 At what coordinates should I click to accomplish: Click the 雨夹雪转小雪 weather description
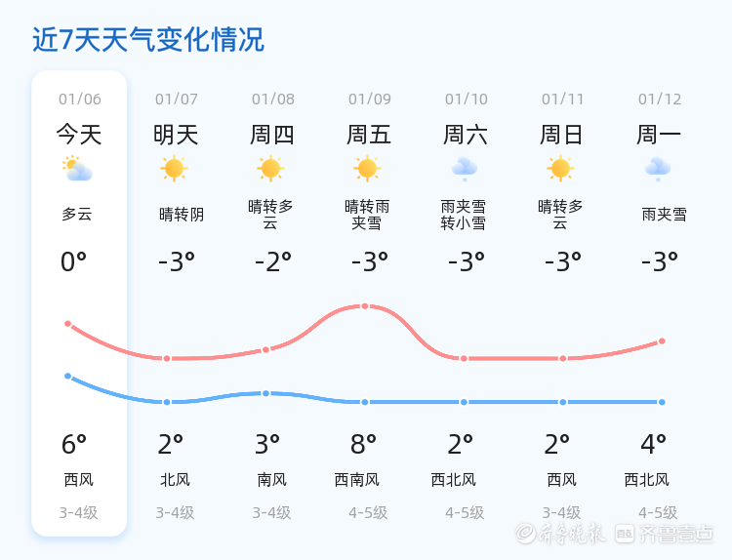[x=464, y=215]
